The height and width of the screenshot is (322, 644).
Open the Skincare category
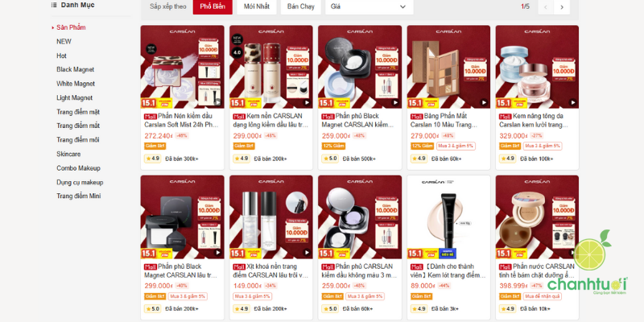68,154
